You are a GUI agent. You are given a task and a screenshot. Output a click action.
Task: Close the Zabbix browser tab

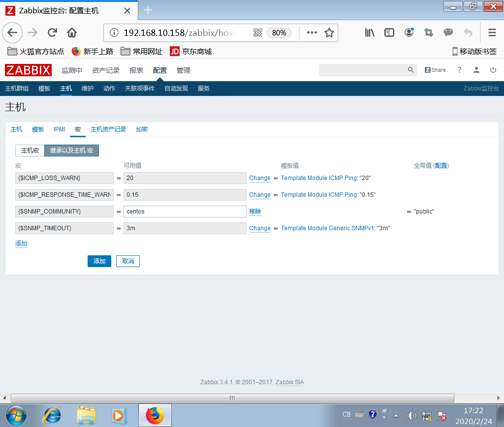pos(127,11)
